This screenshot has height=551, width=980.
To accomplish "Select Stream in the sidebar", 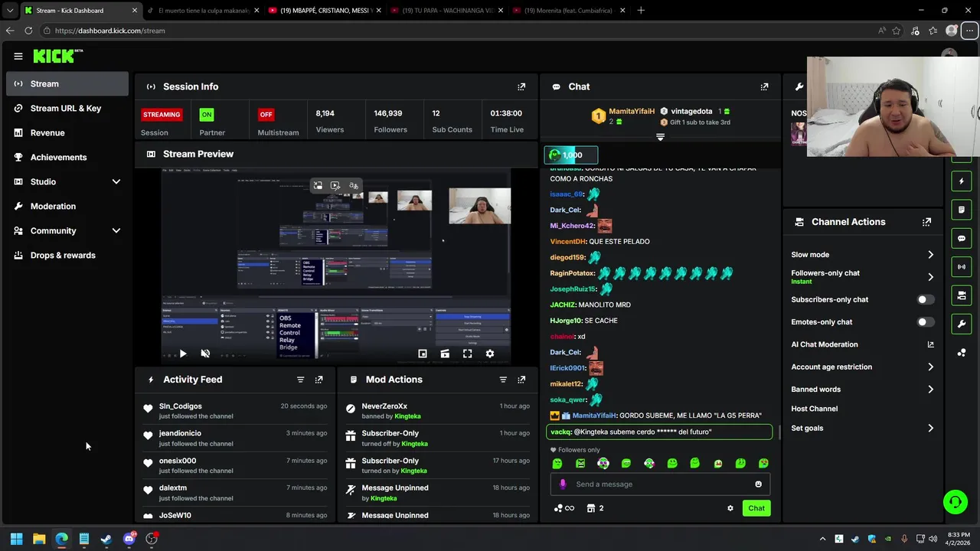I will (x=67, y=83).
